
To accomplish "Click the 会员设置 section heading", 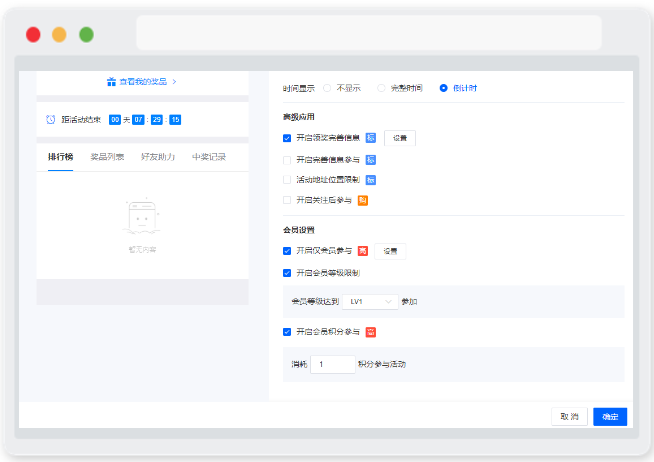I will pos(299,230).
